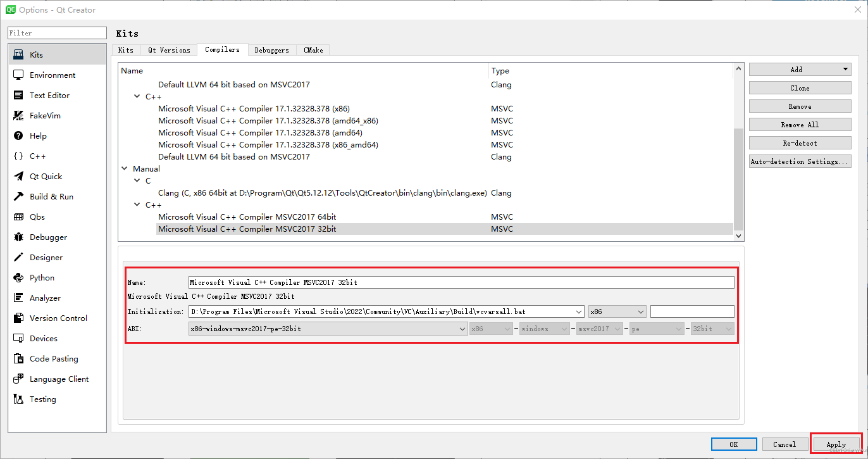Screen dimensions: 868x459
Task: Click the Remove button
Action: tap(800, 106)
